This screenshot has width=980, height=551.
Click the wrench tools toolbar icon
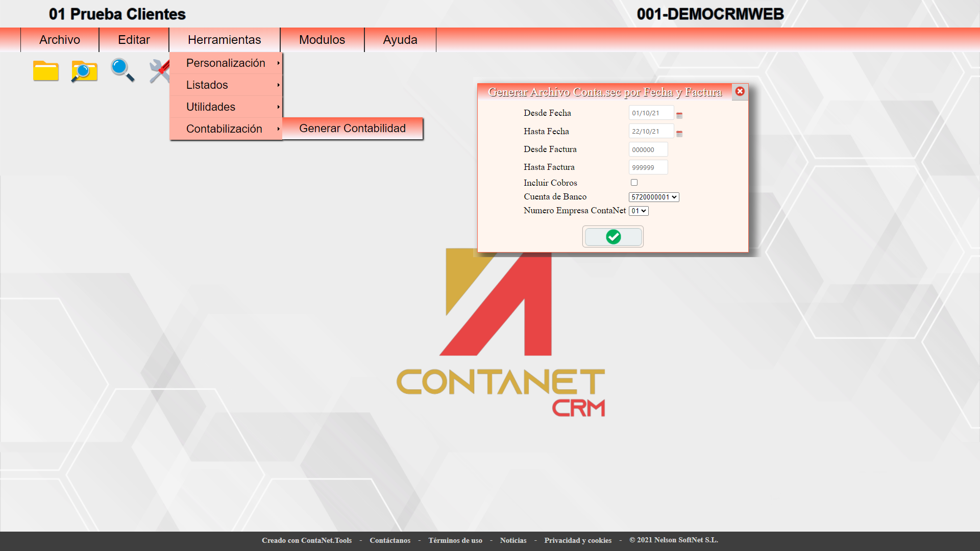159,71
